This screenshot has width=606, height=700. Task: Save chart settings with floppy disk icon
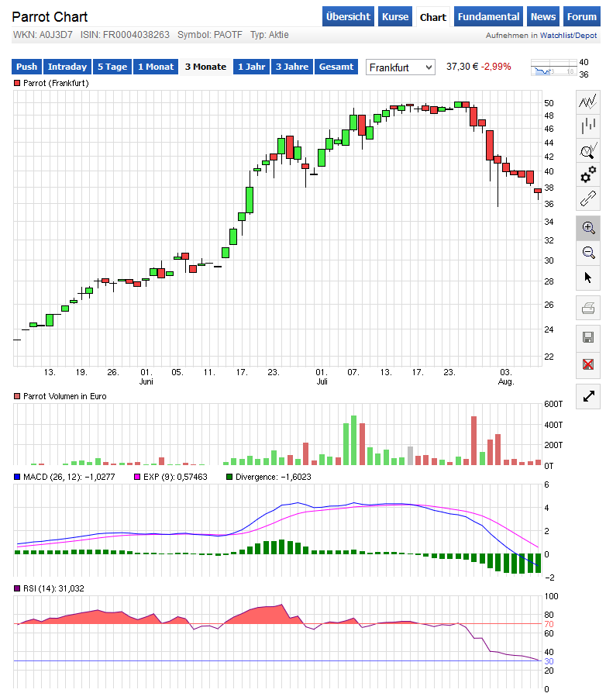(x=587, y=337)
